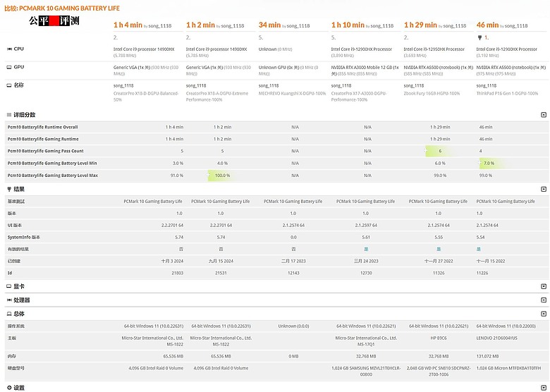Viewport: 550px width, 392px height.
Task: Open the 46 min result
Action: (487, 25)
